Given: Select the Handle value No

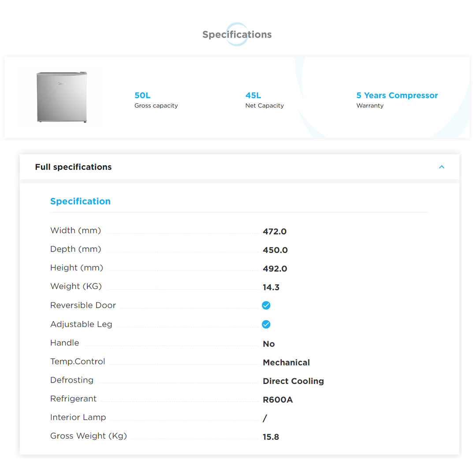Looking at the screenshot, I should click(268, 344).
